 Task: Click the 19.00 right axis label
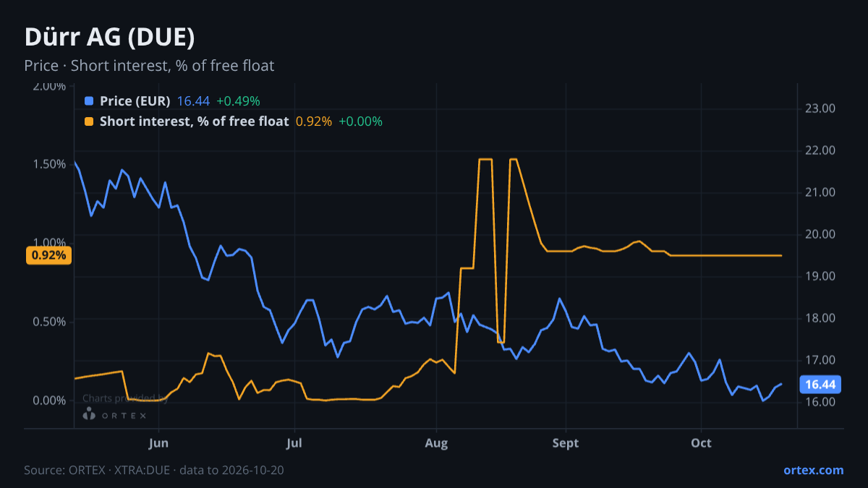(820, 276)
